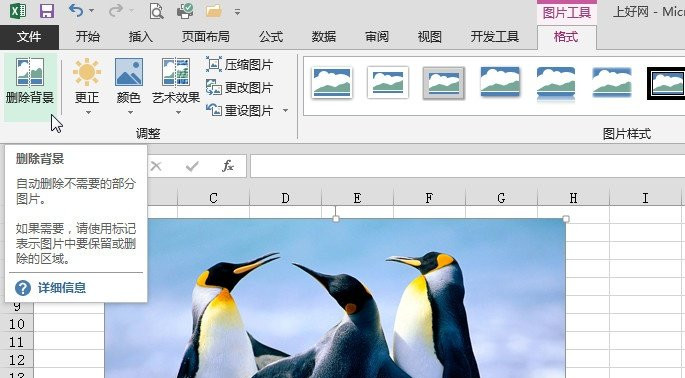The width and height of the screenshot is (685, 378).
Task: Expand the 重设图片 dropdown arrow
Action: click(x=285, y=111)
